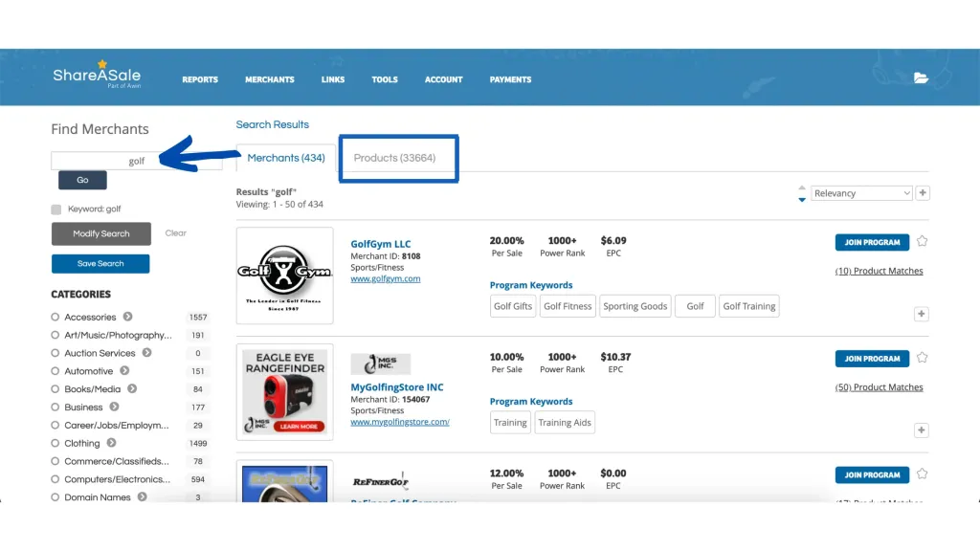Select Art/Music/Photography radio button
980x551 pixels.
click(55, 336)
